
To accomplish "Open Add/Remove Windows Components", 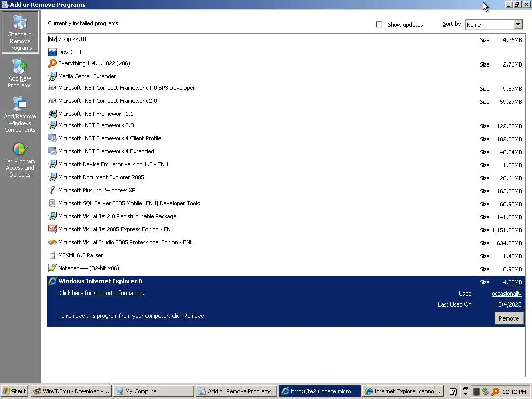I will 20,115.
